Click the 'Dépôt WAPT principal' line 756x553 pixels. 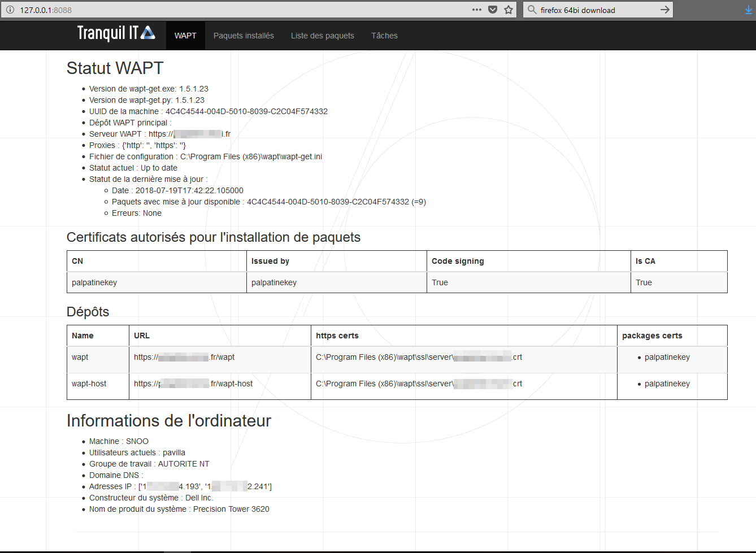130,123
